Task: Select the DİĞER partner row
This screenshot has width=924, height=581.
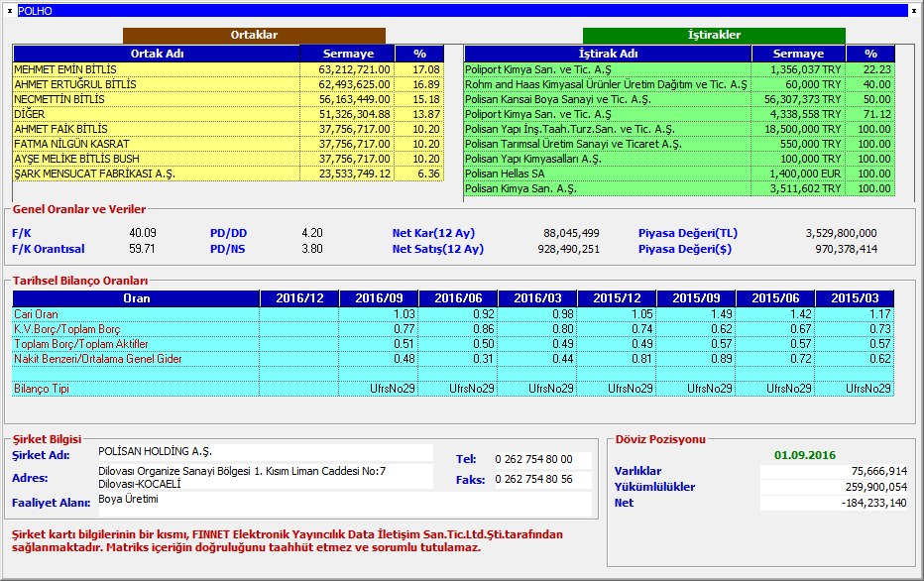Action: (228, 114)
